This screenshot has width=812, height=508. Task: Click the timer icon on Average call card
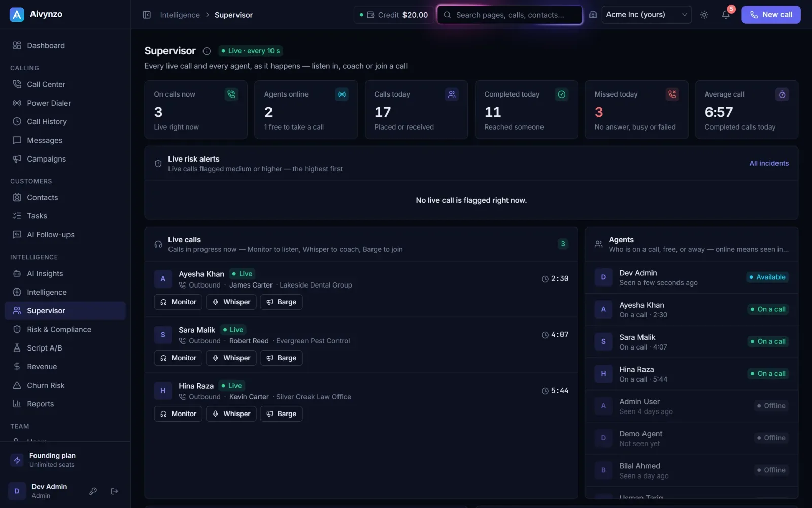pyautogui.click(x=782, y=94)
